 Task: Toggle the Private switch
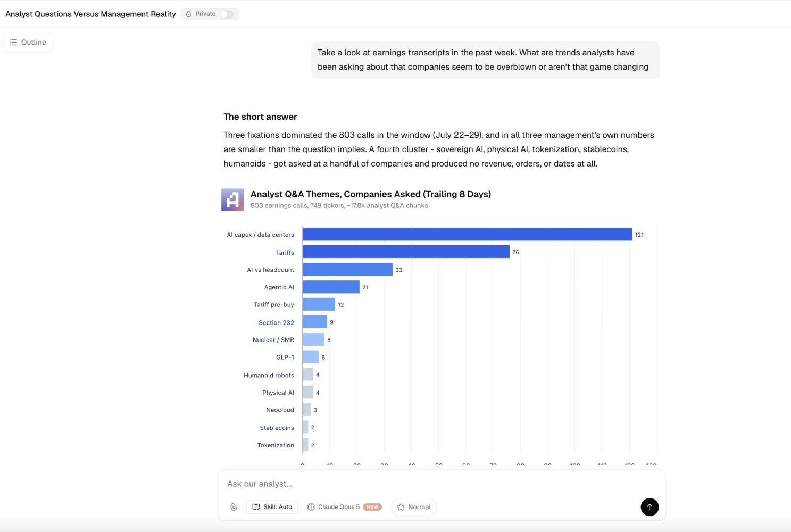pos(227,14)
